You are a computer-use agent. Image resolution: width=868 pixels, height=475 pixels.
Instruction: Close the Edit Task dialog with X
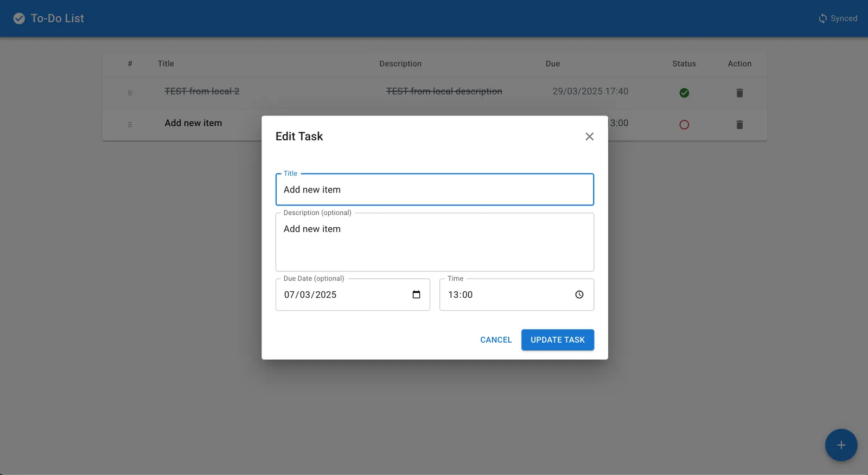(x=589, y=137)
